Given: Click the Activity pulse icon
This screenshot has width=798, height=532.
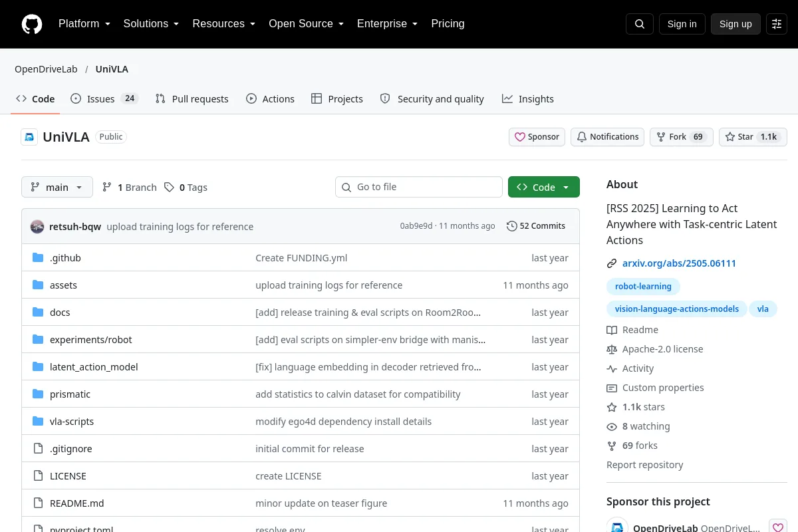Looking at the screenshot, I should tap(612, 368).
